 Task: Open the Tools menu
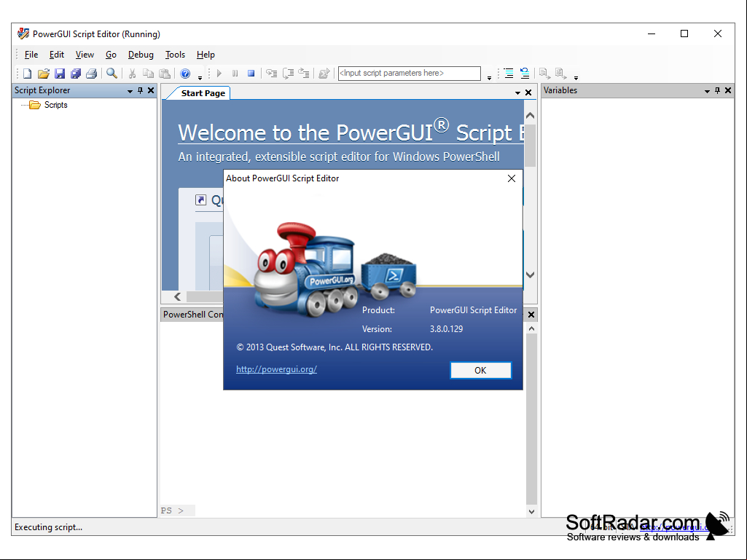175,55
